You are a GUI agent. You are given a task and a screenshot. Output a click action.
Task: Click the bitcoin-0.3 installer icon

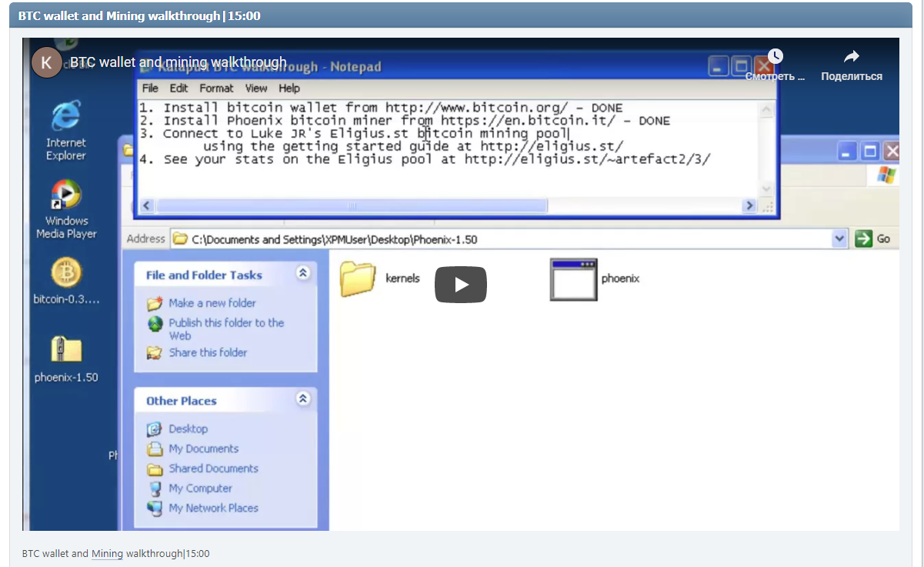(66, 273)
